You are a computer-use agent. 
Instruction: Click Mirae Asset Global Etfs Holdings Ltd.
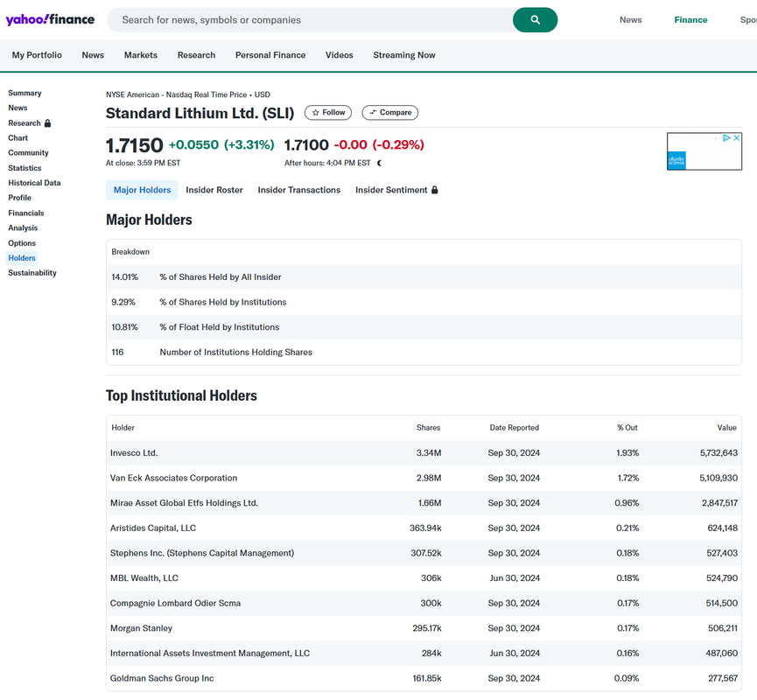pyautogui.click(x=184, y=503)
